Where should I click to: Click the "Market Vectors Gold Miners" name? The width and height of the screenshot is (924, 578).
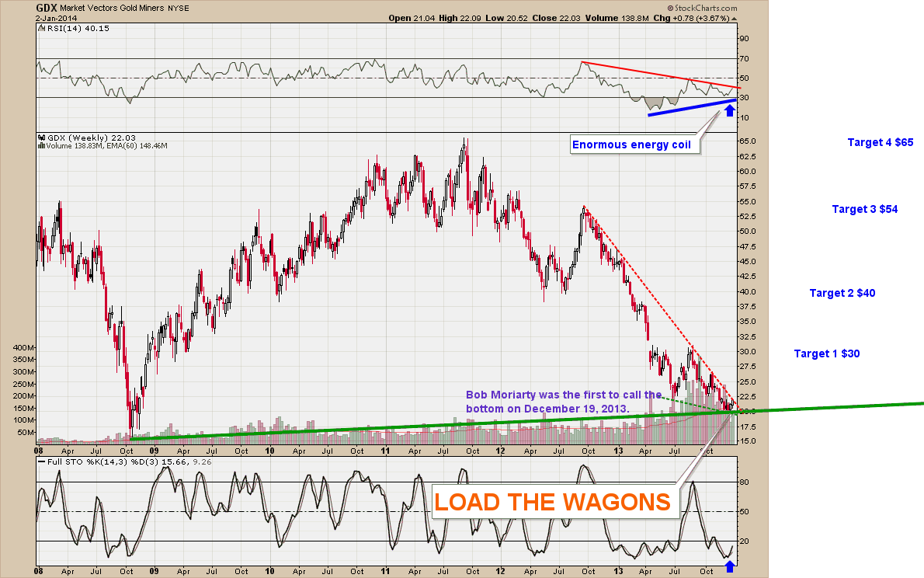point(112,9)
